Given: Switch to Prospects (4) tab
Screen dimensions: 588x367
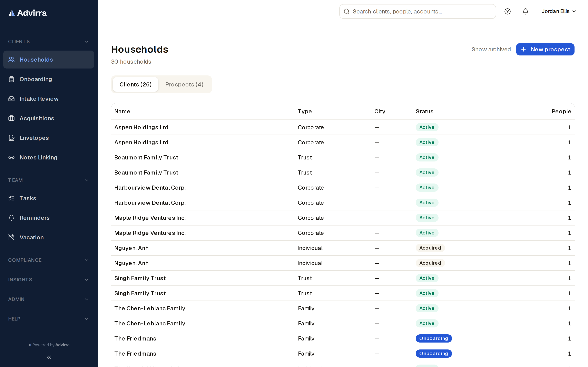Looking at the screenshot, I should pos(184,84).
